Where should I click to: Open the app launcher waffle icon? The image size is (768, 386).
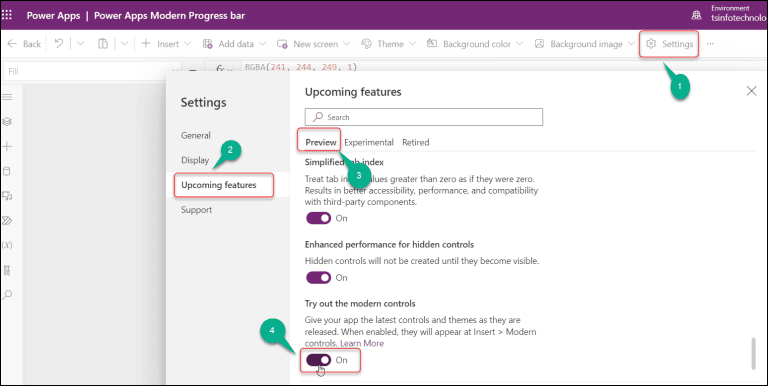(x=7, y=15)
